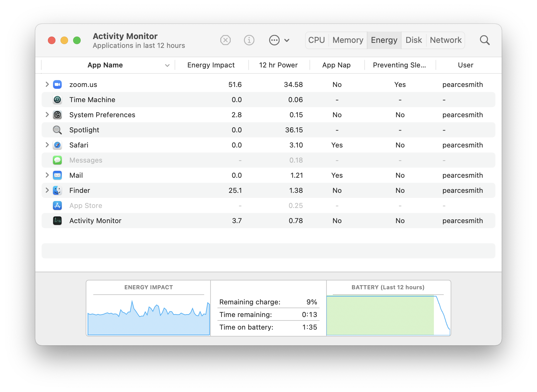Click zoom.us 12 hr power value 34.58

pyautogui.click(x=293, y=84)
